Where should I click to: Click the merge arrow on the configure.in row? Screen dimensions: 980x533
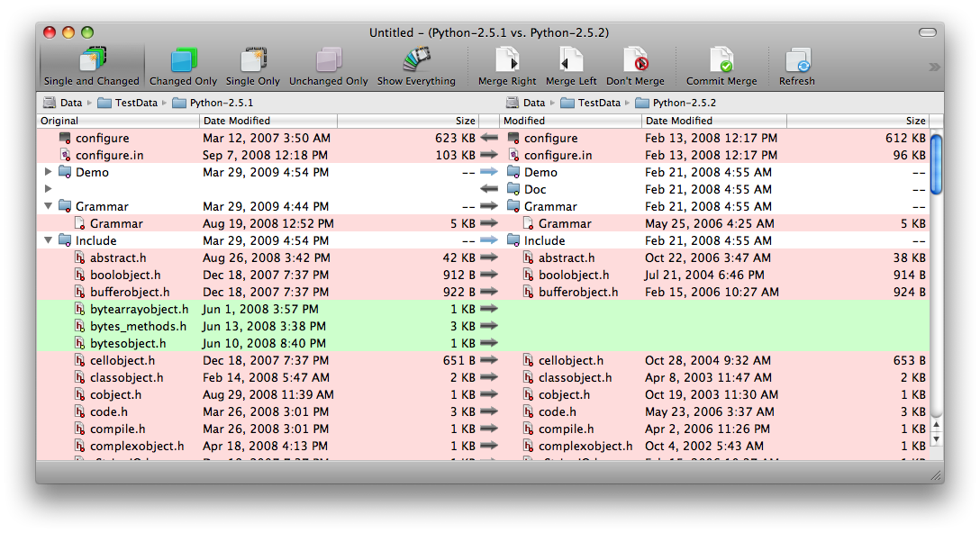[489, 155]
